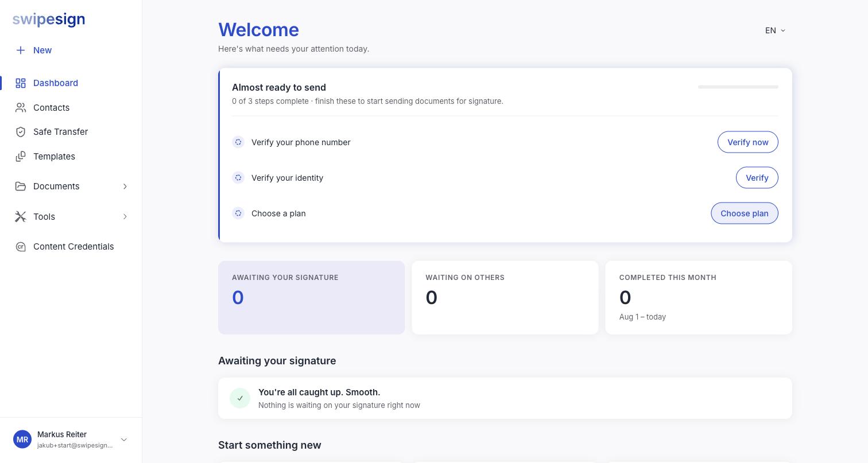Click "You're all caught up. Smooth." text

click(319, 392)
